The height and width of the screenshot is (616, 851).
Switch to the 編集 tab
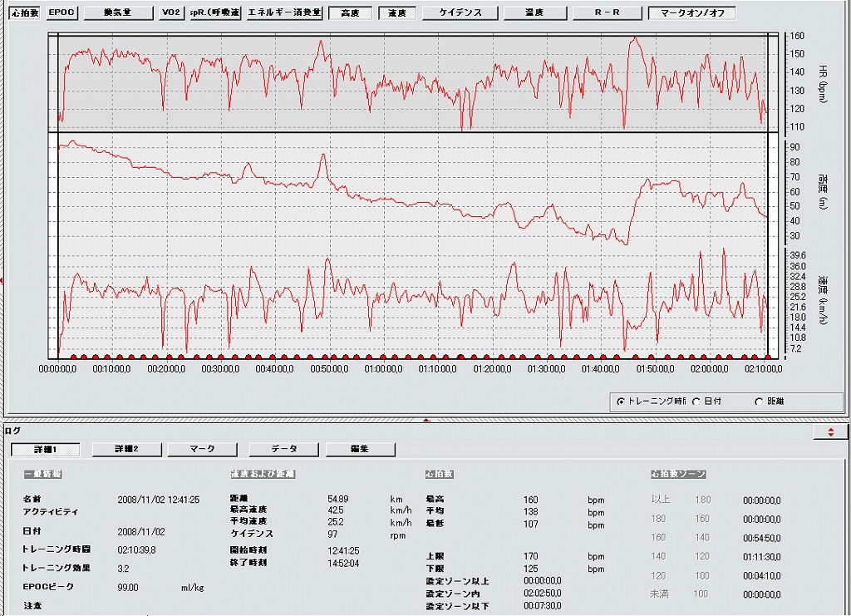(x=360, y=450)
